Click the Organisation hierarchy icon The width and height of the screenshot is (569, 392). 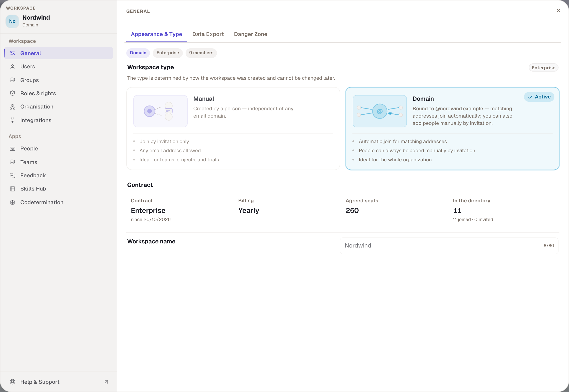pyautogui.click(x=13, y=107)
